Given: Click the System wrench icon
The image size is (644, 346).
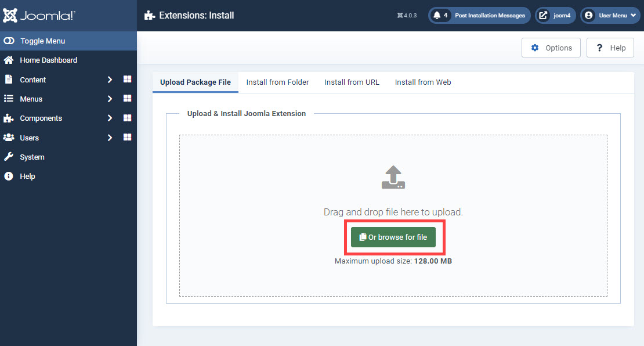Looking at the screenshot, I should [9, 157].
